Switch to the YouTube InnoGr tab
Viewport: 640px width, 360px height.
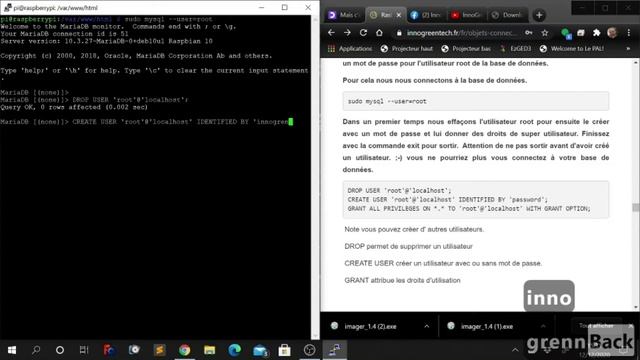pyautogui.click(x=466, y=15)
